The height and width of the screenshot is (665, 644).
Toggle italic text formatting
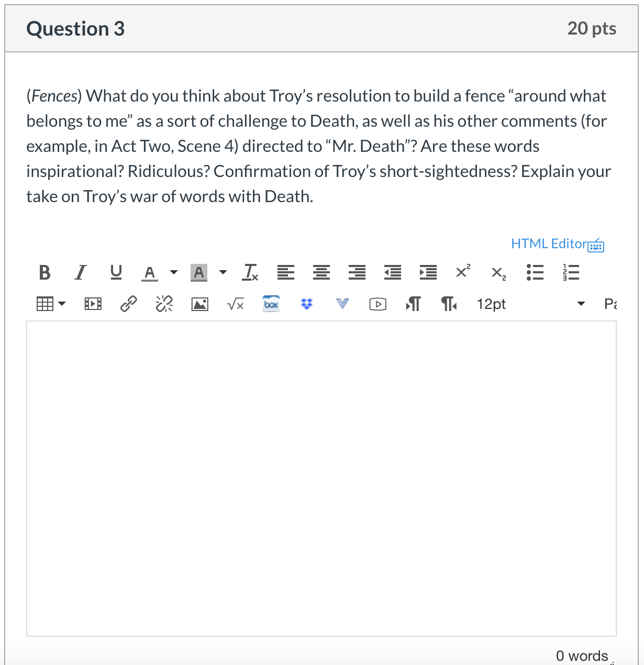coord(80,272)
